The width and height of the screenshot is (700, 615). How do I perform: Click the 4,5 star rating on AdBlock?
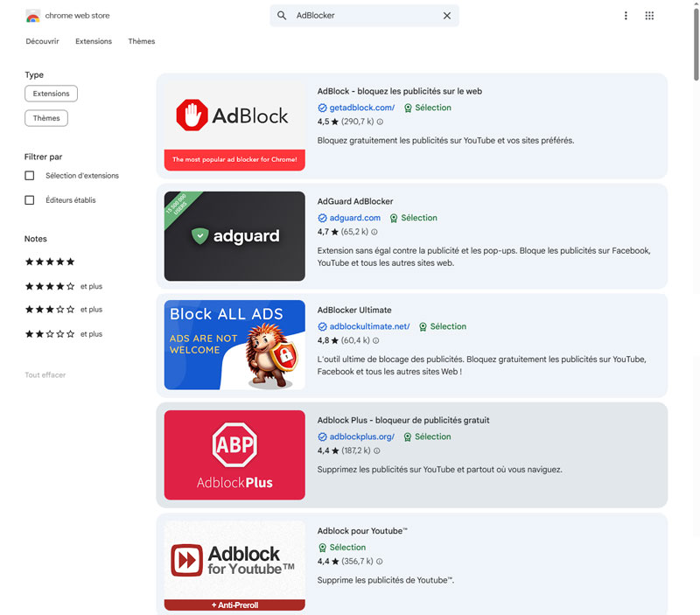[328, 122]
